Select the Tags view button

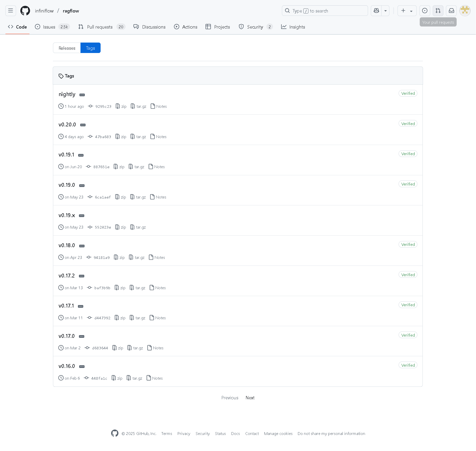(x=90, y=48)
